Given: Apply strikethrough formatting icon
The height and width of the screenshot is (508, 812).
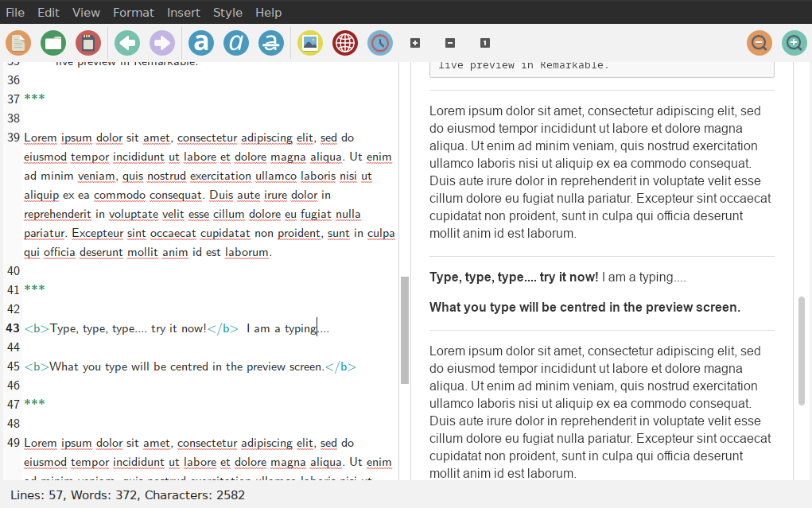Looking at the screenshot, I should point(271,43).
